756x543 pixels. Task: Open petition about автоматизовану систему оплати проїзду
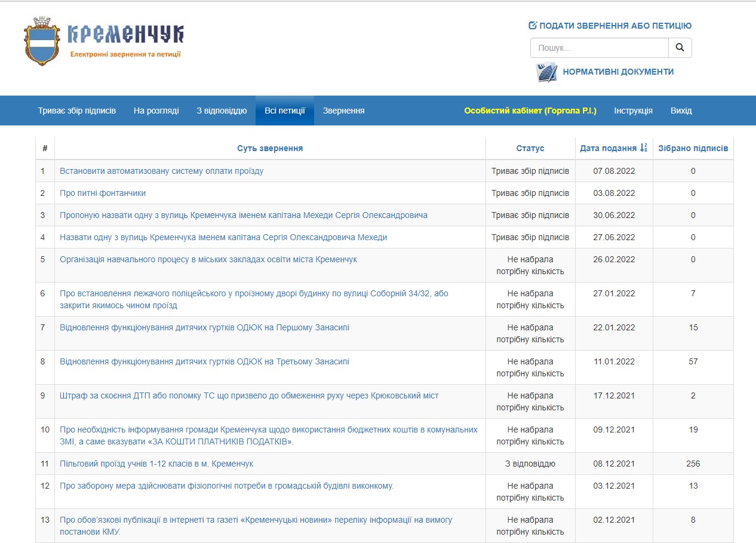pos(161,171)
